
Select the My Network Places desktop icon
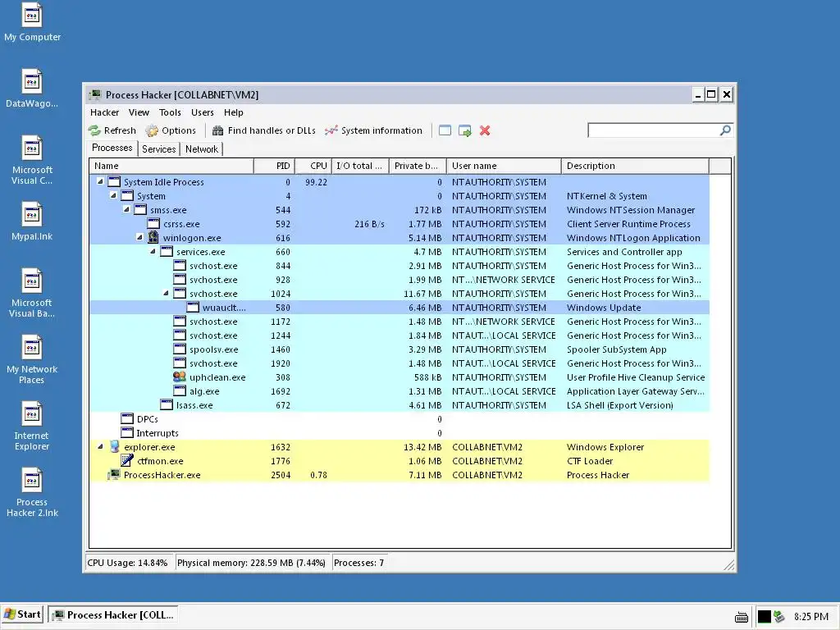point(32,359)
